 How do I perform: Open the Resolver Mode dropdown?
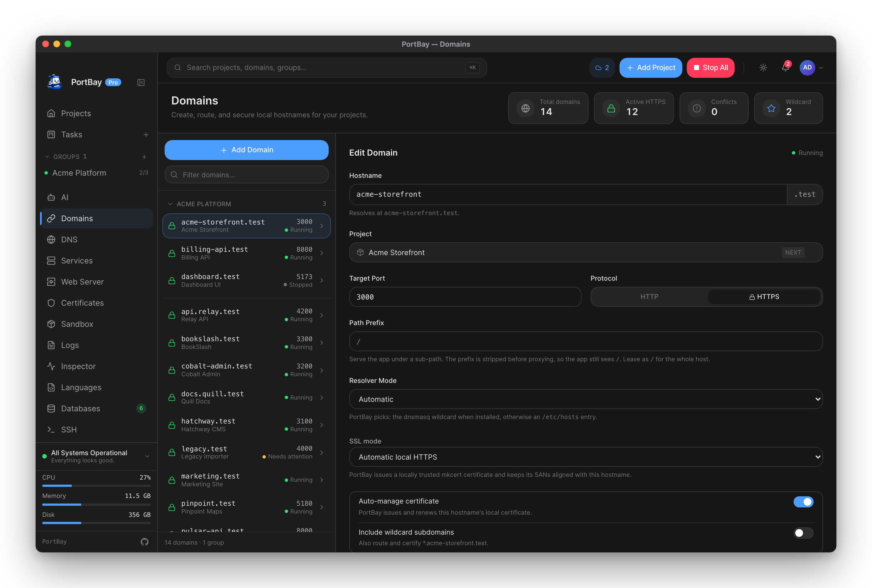[x=586, y=399]
